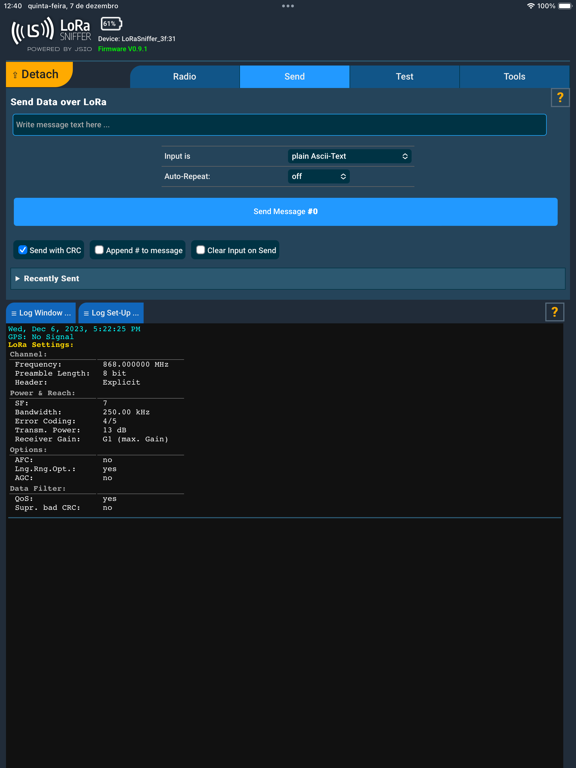
Task: Open the Test tab
Action: coord(405,76)
